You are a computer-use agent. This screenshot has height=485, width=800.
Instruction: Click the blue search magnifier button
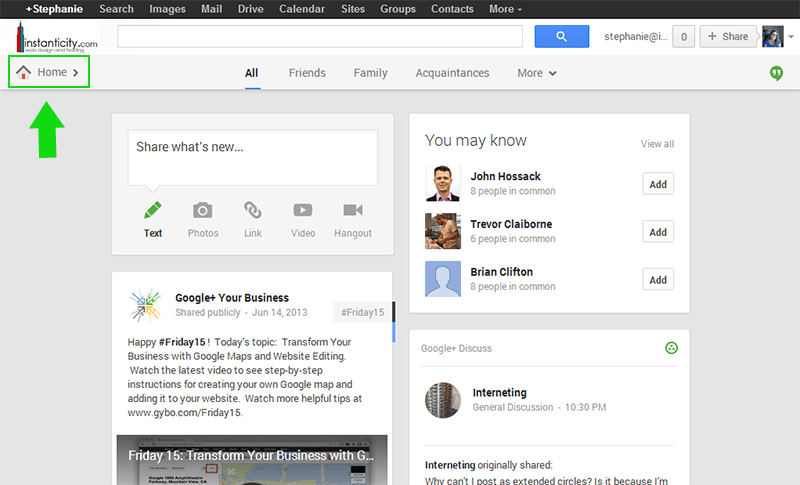pos(561,36)
